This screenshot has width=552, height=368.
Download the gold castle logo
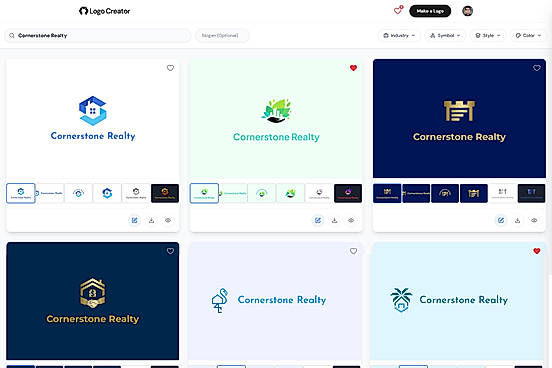(x=518, y=220)
